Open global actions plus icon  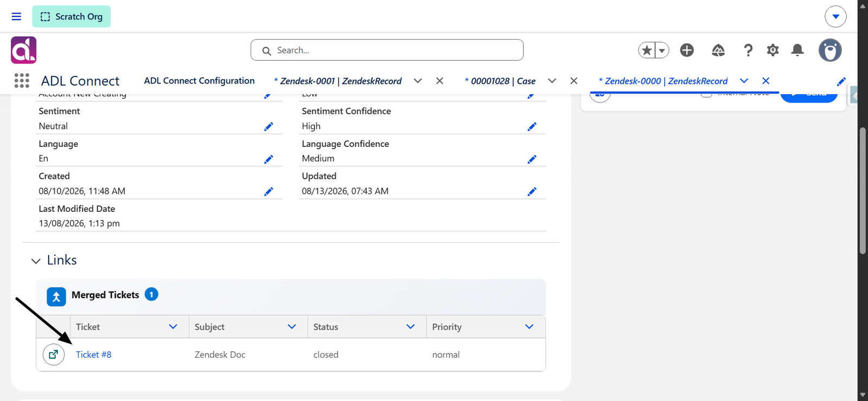tap(687, 50)
